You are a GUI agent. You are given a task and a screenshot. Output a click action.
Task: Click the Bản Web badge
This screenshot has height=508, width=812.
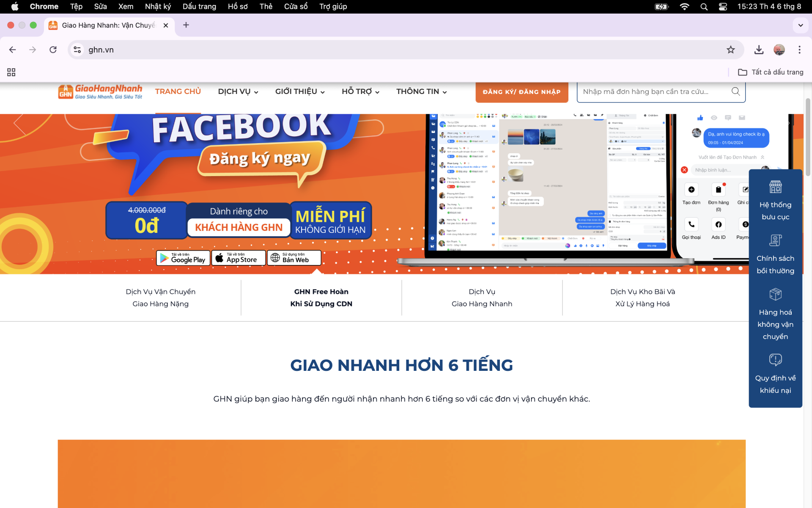point(294,258)
